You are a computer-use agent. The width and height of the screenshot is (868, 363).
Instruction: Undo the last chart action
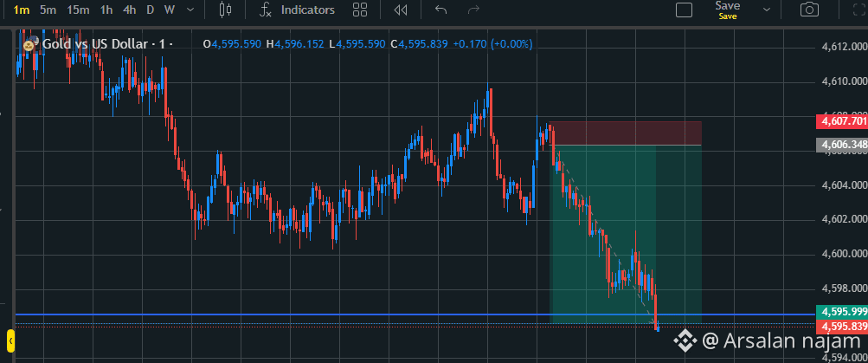(x=440, y=10)
